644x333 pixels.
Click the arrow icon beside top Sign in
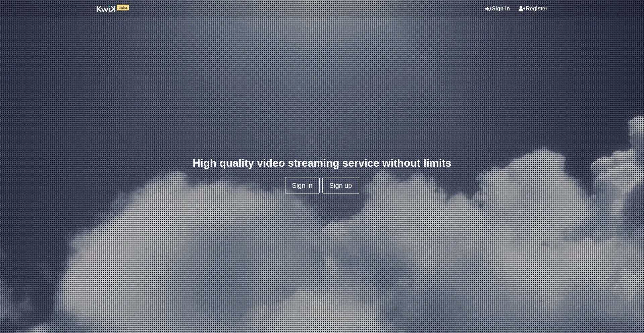coord(488,9)
